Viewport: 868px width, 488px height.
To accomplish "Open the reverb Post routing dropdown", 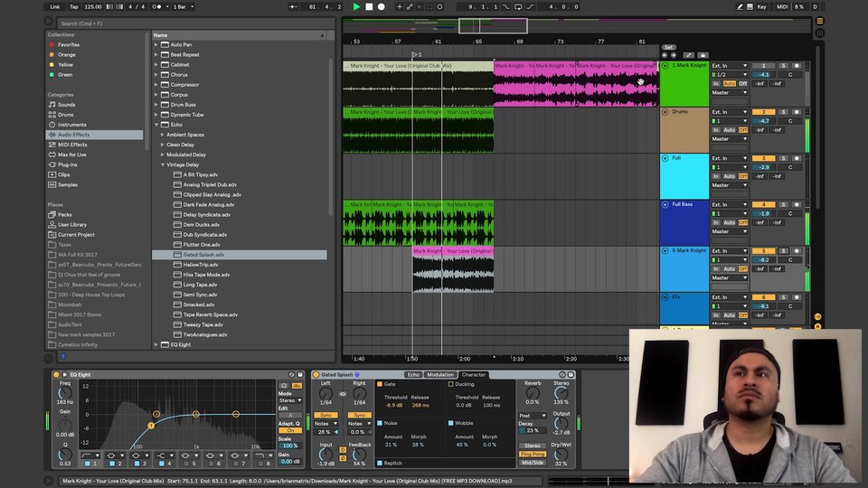I will [532, 416].
